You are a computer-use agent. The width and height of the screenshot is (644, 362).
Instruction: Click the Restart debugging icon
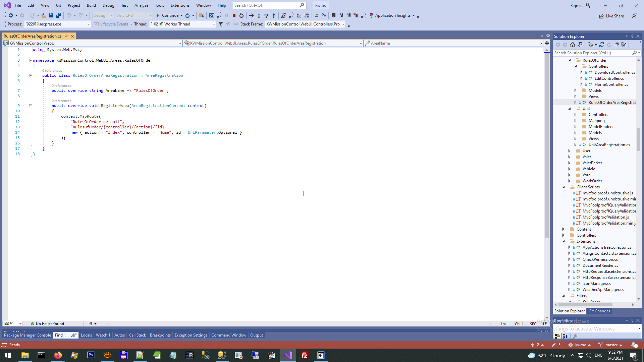[x=241, y=15]
